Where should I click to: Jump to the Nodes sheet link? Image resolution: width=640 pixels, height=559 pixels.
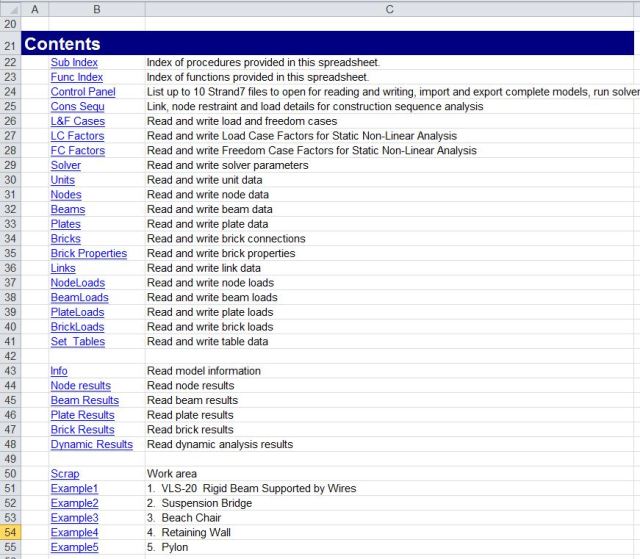point(66,195)
